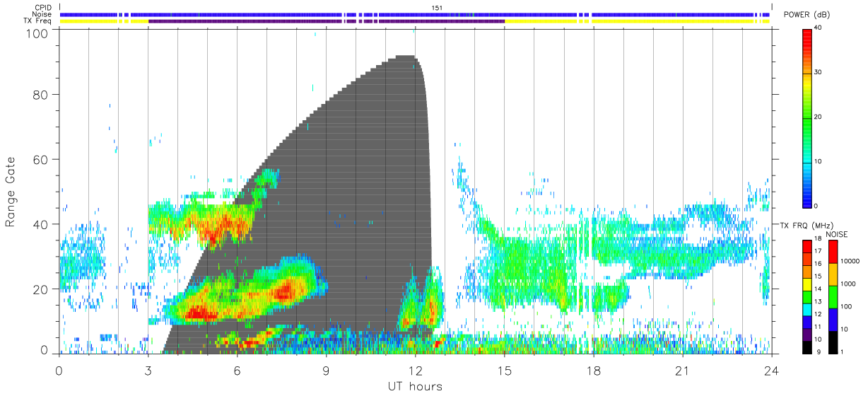Click the Noise row label at top left

tap(42, 14)
